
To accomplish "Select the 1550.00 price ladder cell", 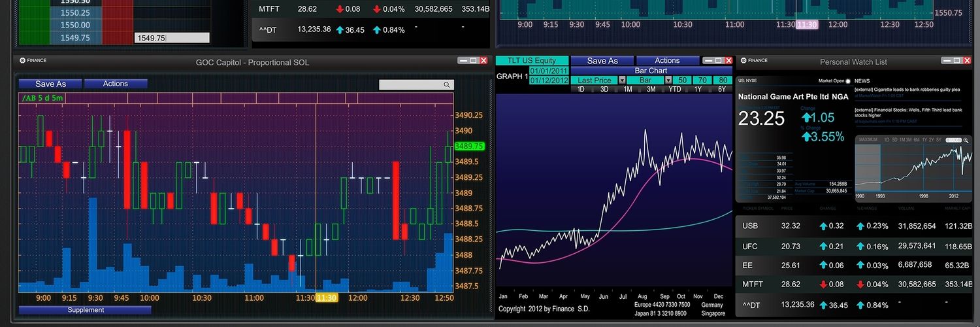I will (x=75, y=25).
